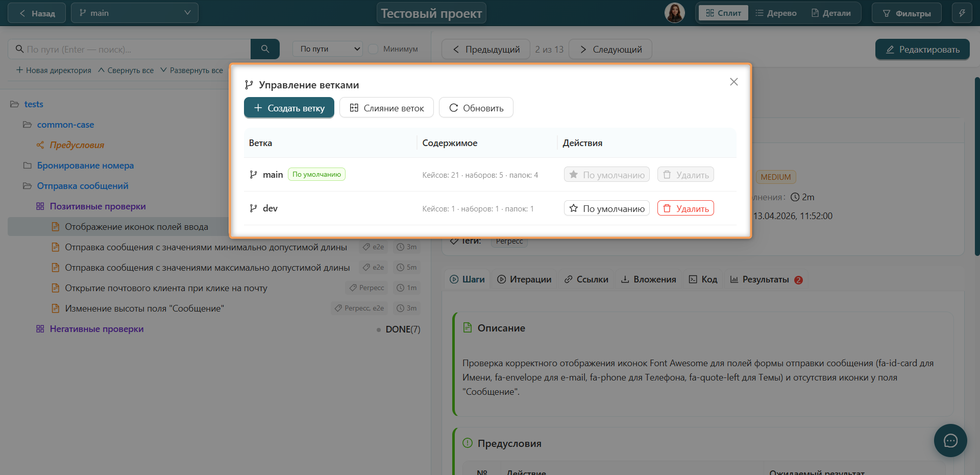Click the Создать ветку button
980x475 pixels.
pyautogui.click(x=289, y=108)
